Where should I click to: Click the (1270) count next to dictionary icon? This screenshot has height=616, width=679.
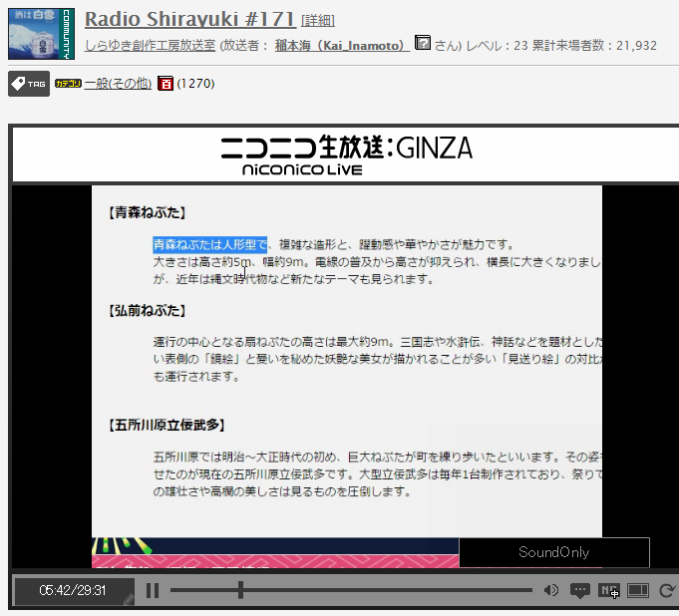[195, 84]
